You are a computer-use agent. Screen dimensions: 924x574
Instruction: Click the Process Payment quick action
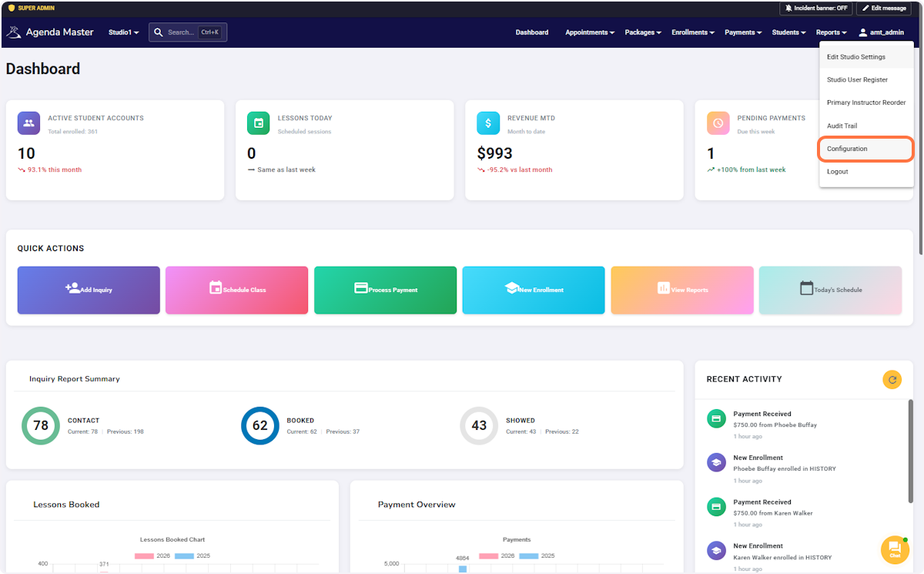click(385, 290)
